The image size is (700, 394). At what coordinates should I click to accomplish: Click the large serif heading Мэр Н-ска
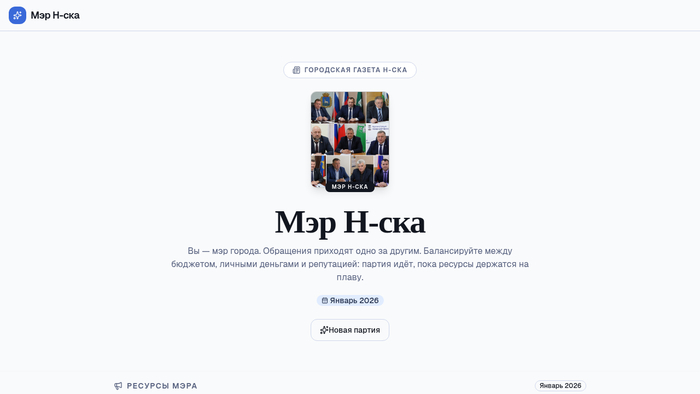(350, 222)
